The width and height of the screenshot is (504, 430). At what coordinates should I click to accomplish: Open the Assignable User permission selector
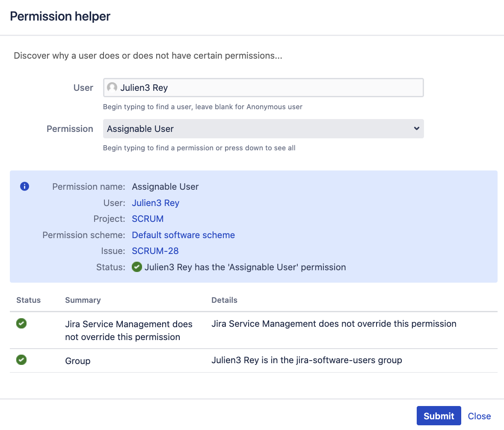[257, 129]
